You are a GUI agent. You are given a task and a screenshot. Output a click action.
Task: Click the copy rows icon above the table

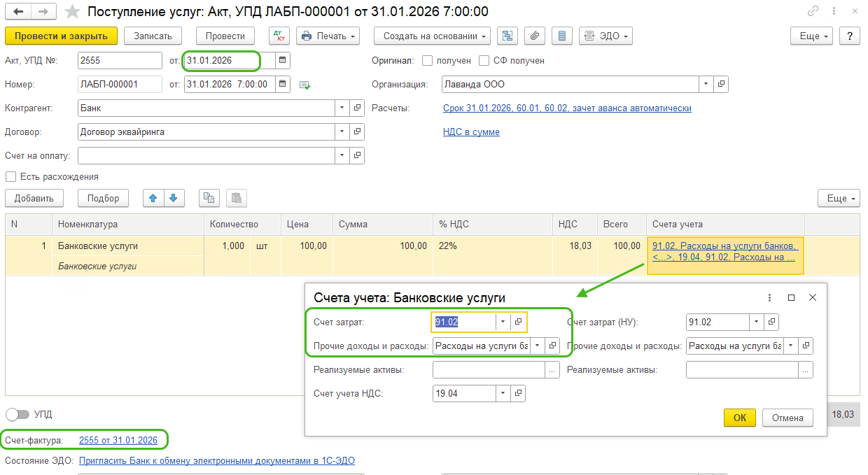click(209, 198)
